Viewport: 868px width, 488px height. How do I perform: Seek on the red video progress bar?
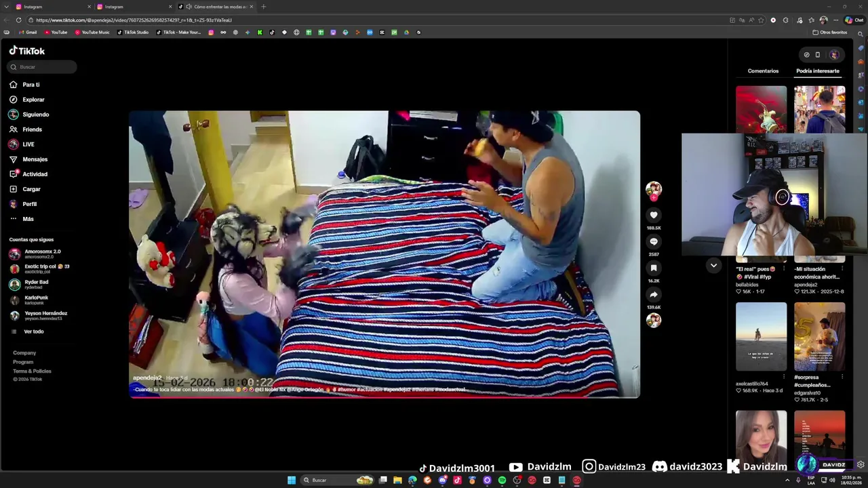click(x=384, y=397)
